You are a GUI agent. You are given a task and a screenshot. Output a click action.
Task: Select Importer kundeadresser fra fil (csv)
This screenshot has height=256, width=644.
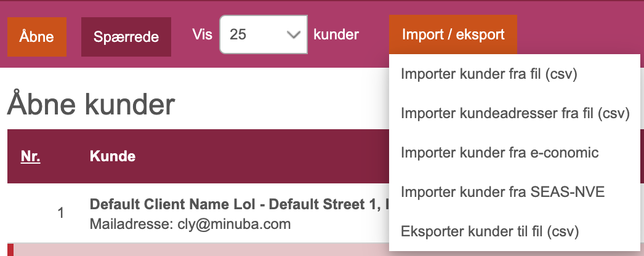coord(515,114)
